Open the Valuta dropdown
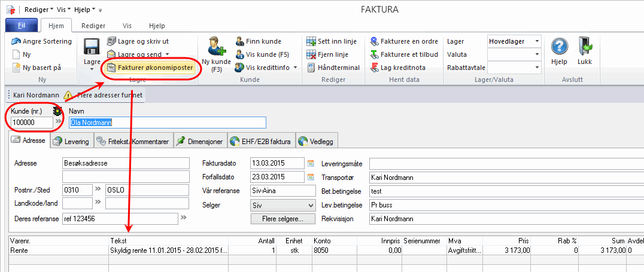 pyautogui.click(x=537, y=54)
